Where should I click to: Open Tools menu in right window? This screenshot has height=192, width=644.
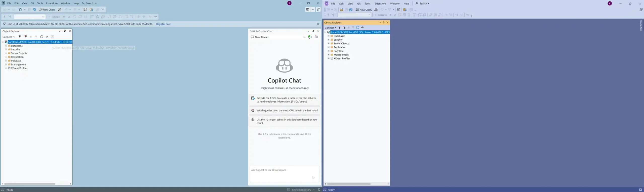pyautogui.click(x=367, y=4)
